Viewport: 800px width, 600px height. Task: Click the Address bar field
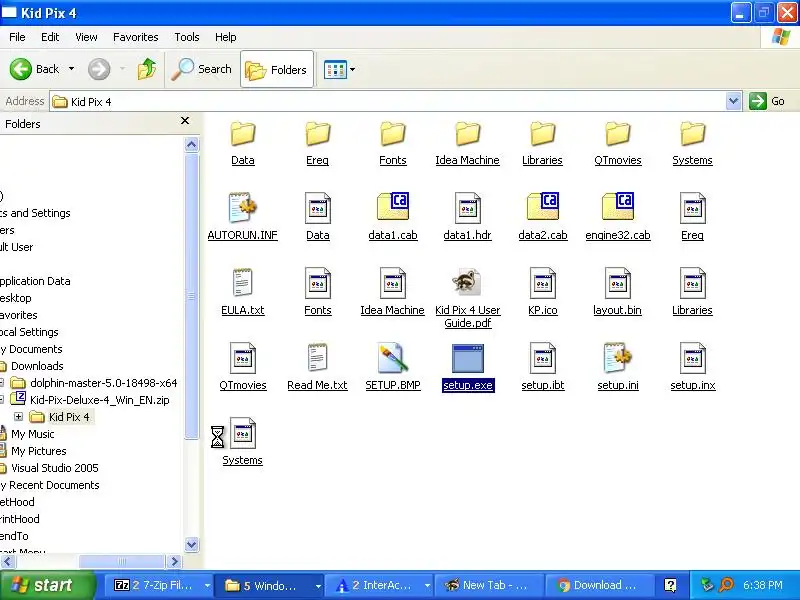tap(388, 102)
